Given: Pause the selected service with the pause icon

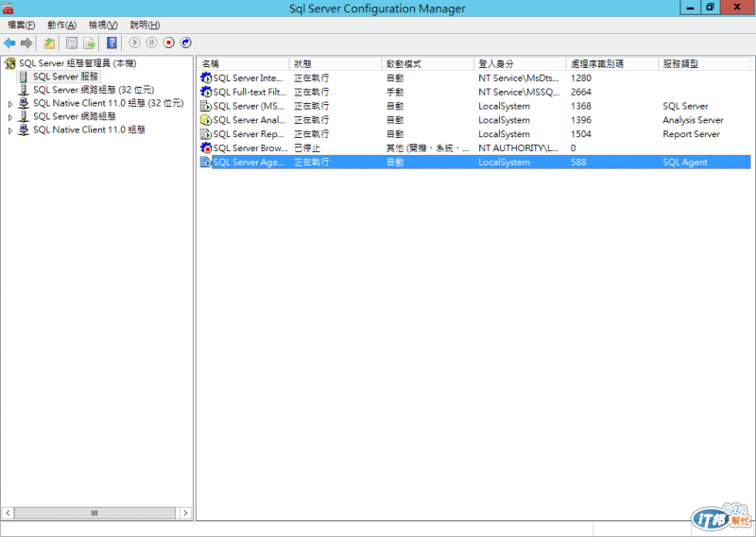Looking at the screenshot, I should (151, 43).
